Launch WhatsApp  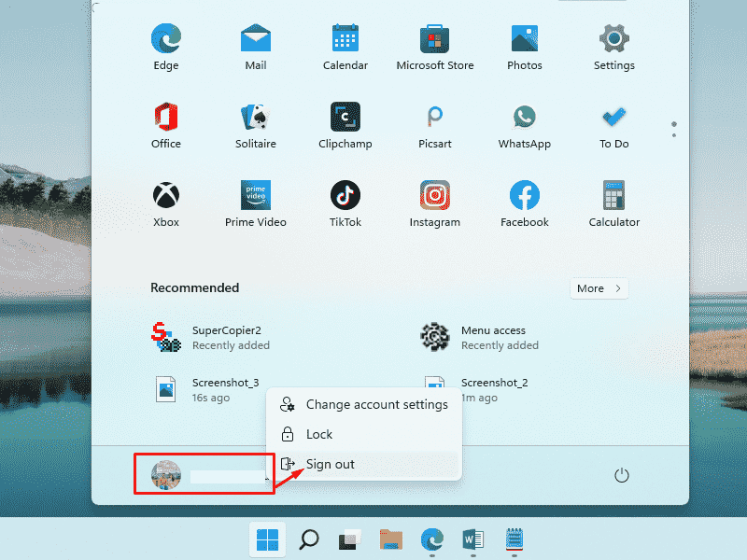524,120
